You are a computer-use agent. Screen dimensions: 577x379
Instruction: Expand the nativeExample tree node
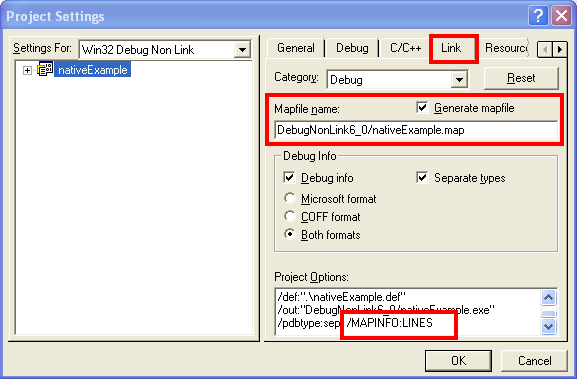[x=27, y=70]
